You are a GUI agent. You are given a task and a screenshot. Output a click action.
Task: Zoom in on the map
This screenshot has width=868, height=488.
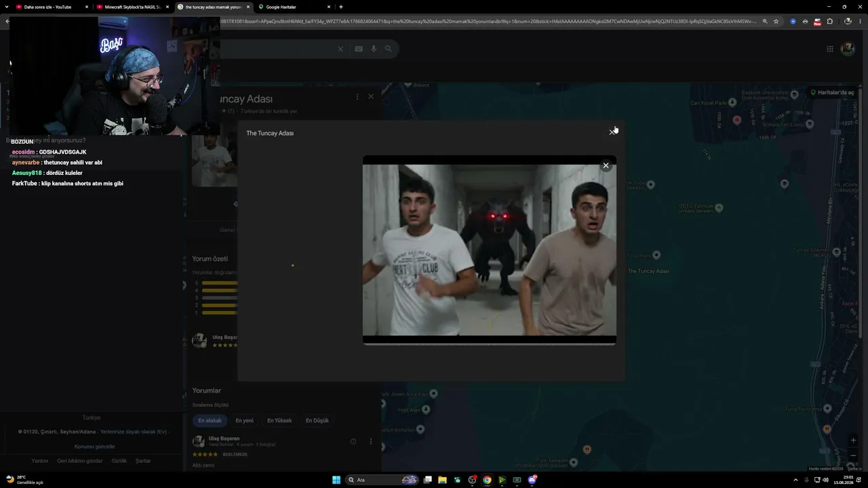coord(853,441)
